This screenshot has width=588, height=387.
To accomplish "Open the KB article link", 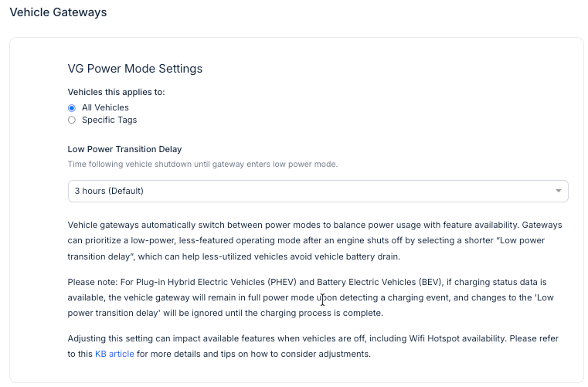I will point(114,355).
